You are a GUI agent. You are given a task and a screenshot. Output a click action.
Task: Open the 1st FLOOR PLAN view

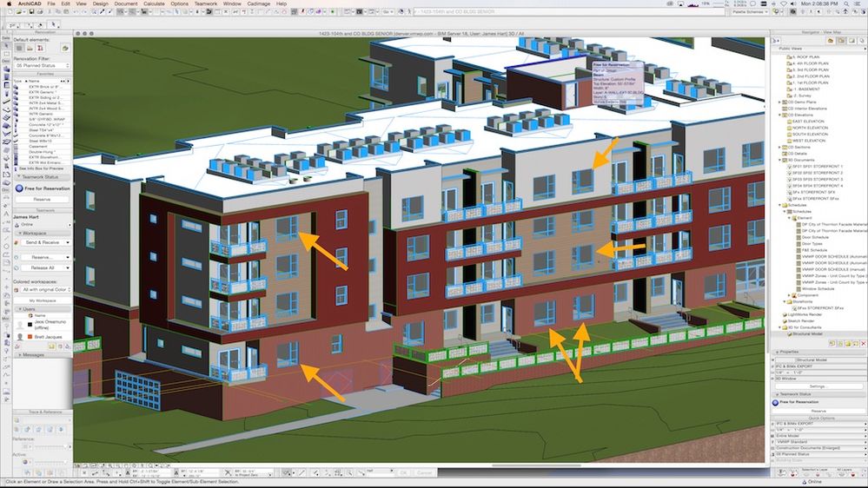click(x=807, y=82)
